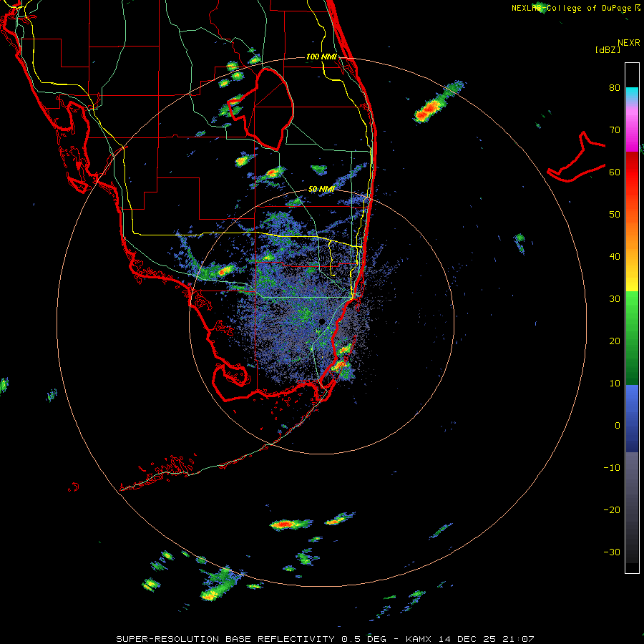Image resolution: width=644 pixels, height=644 pixels.
Task: Click the [dBZ] units label
Action: (x=608, y=49)
